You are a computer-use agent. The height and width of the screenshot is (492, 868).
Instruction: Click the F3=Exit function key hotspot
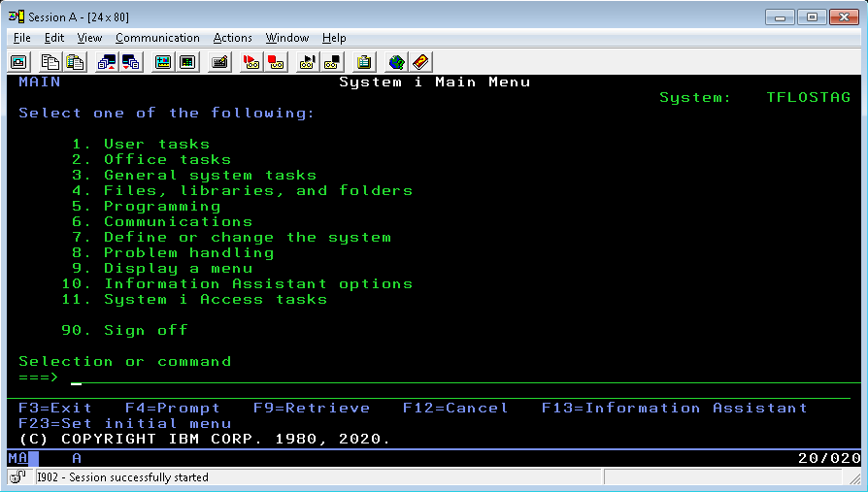tap(55, 408)
